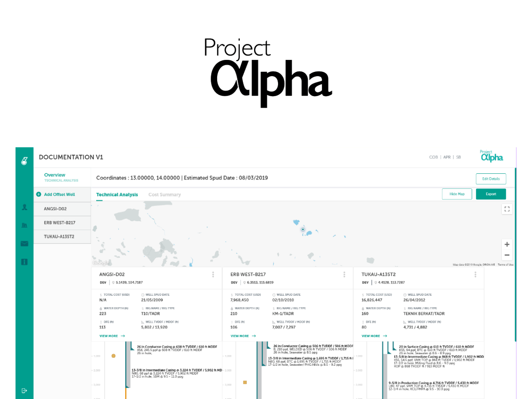Click the Edit Details button
The image size is (532, 399).
coord(491,179)
